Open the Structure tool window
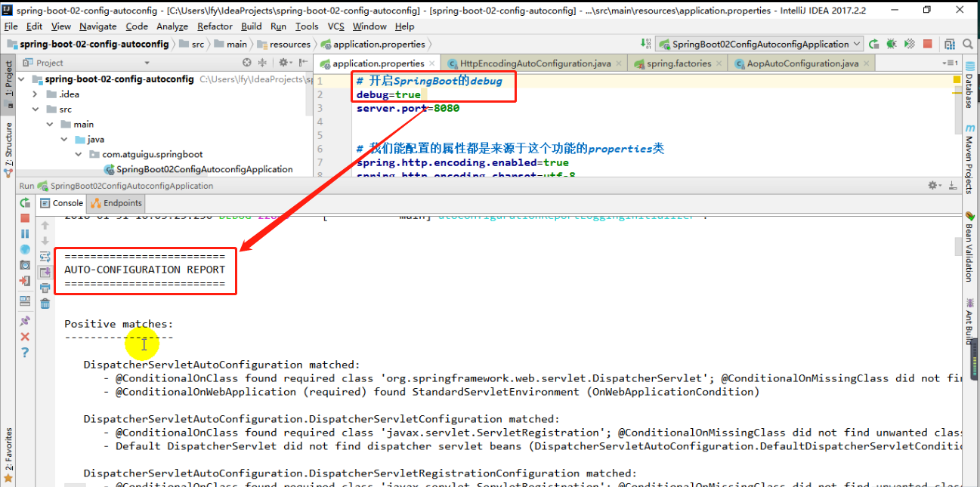The width and height of the screenshot is (980, 487). click(8, 149)
